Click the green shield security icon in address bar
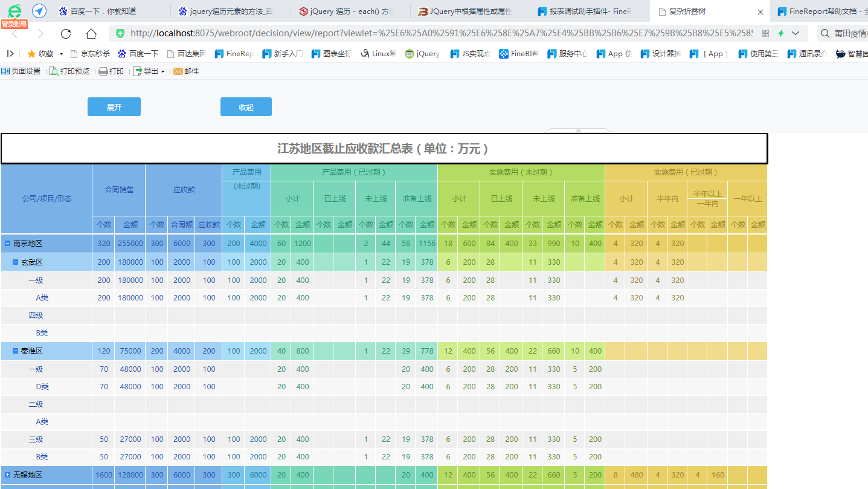The width and height of the screenshot is (868, 489). (120, 33)
